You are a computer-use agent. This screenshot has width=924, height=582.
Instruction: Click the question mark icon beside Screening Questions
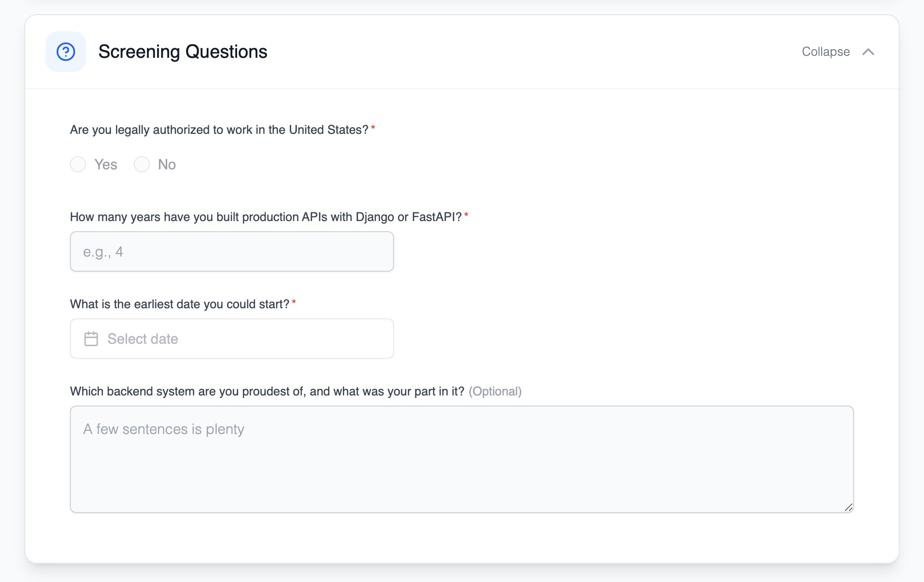66,52
